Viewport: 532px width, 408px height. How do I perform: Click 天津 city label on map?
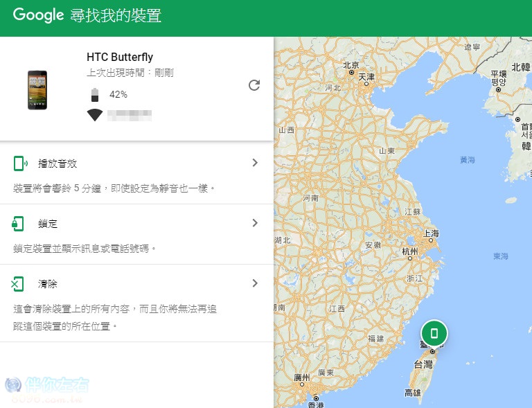(x=366, y=77)
